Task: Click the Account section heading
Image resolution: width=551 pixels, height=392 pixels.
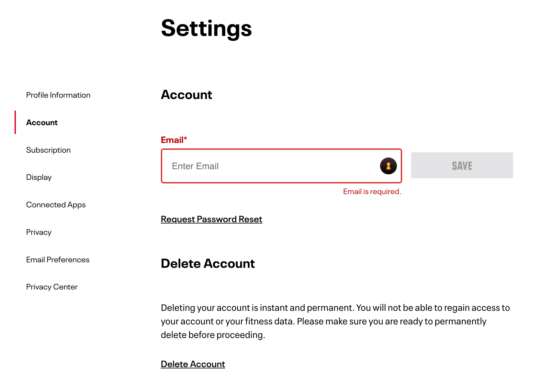Action: pyautogui.click(x=186, y=95)
